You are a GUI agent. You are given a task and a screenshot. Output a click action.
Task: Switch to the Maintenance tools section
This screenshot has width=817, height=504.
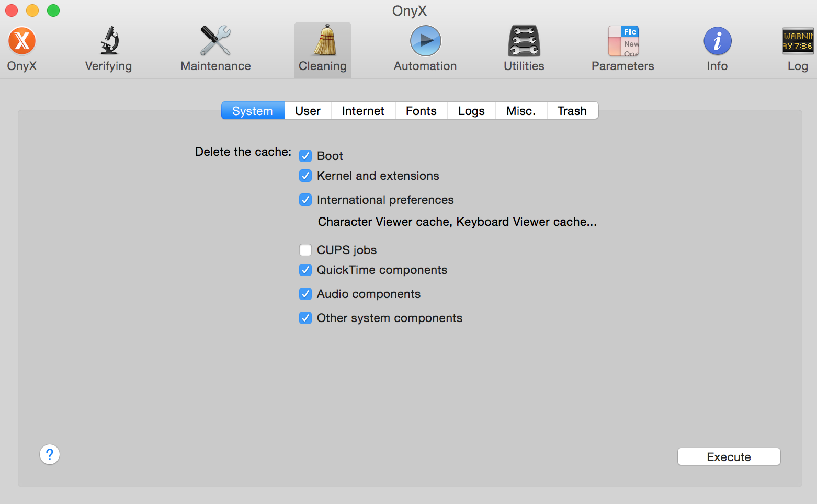point(215,50)
